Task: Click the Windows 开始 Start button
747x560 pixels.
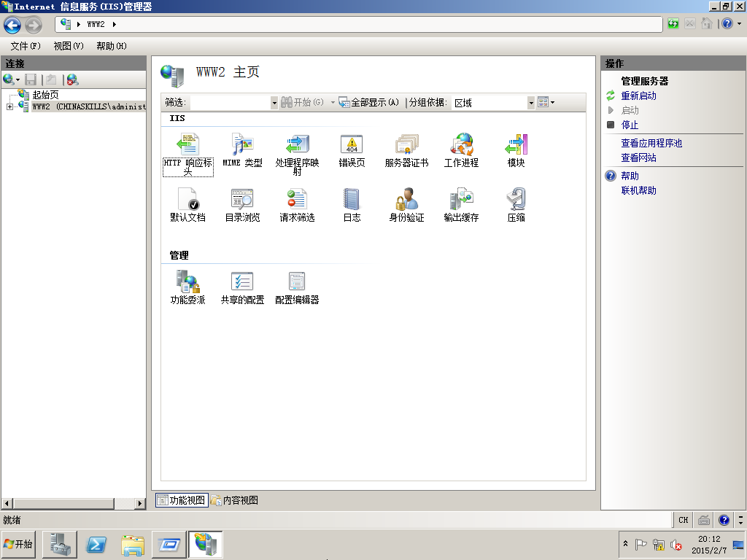Action: (19, 544)
